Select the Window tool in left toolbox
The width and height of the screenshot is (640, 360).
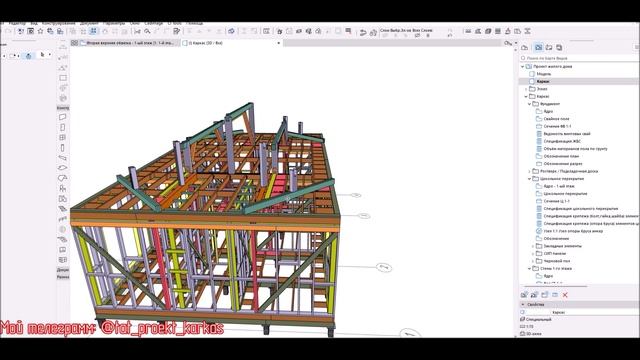(x=62, y=138)
